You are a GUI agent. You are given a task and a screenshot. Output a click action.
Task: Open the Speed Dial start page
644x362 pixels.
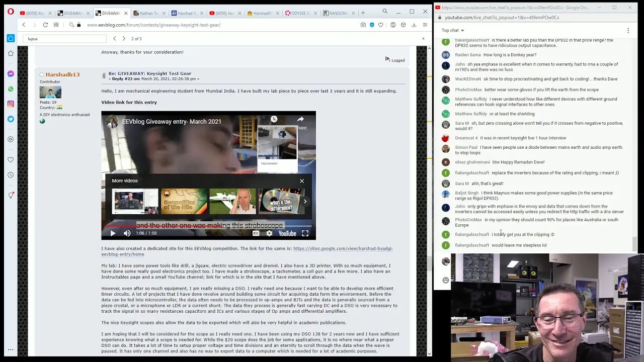56,25
